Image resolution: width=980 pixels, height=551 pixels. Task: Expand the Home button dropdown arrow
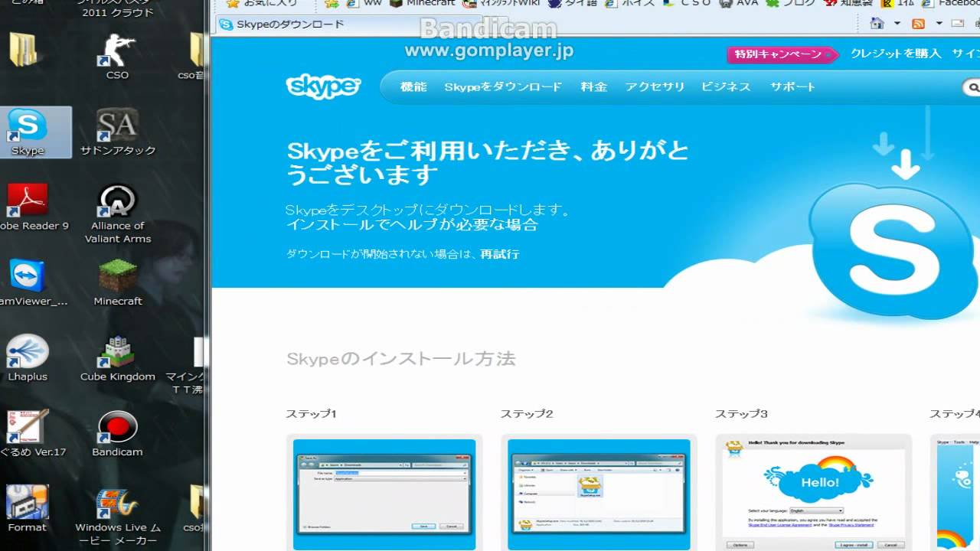coord(897,24)
